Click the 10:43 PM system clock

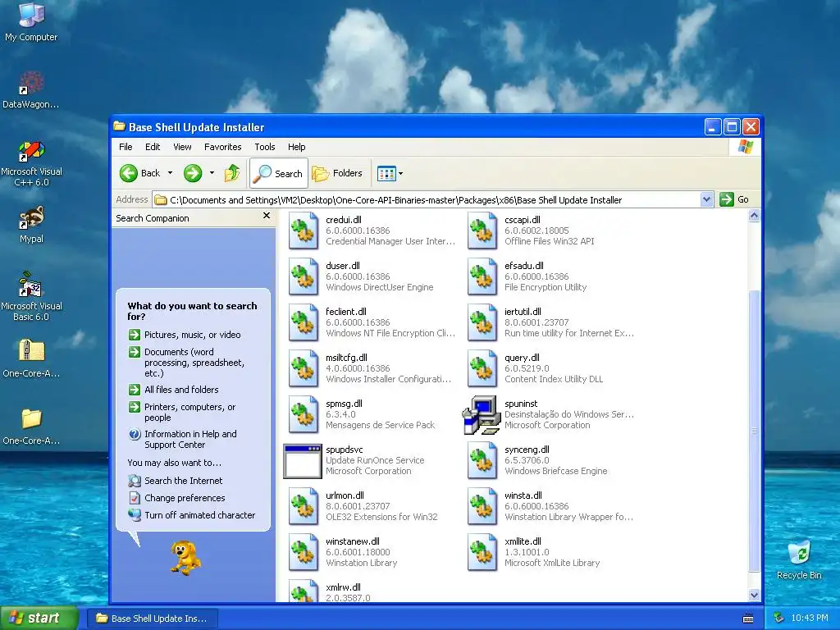point(810,619)
